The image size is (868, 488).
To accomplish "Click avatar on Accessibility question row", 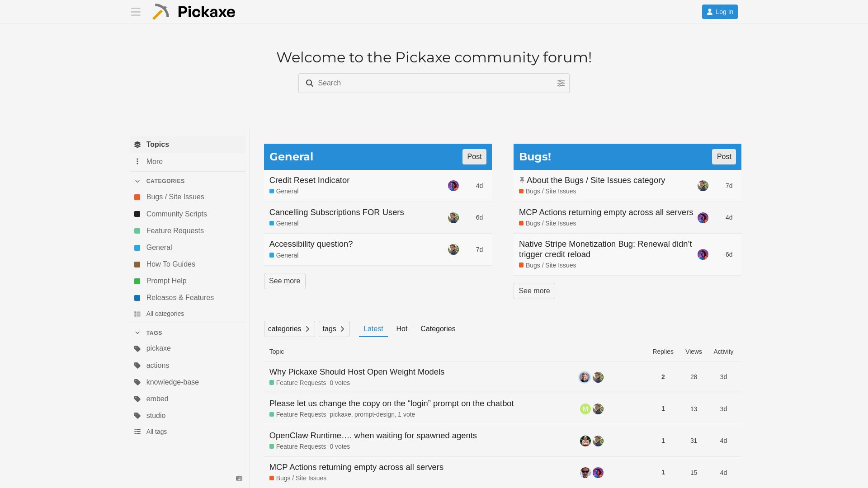I will (x=453, y=249).
